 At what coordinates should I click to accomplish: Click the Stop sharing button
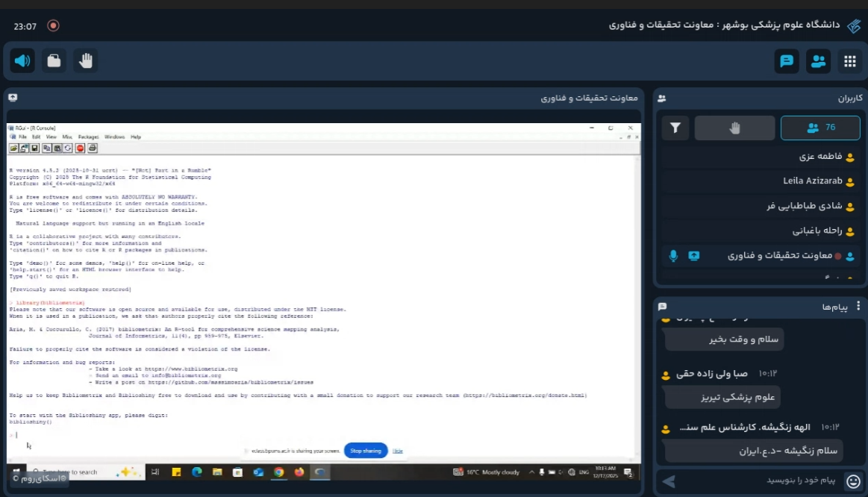(x=366, y=451)
